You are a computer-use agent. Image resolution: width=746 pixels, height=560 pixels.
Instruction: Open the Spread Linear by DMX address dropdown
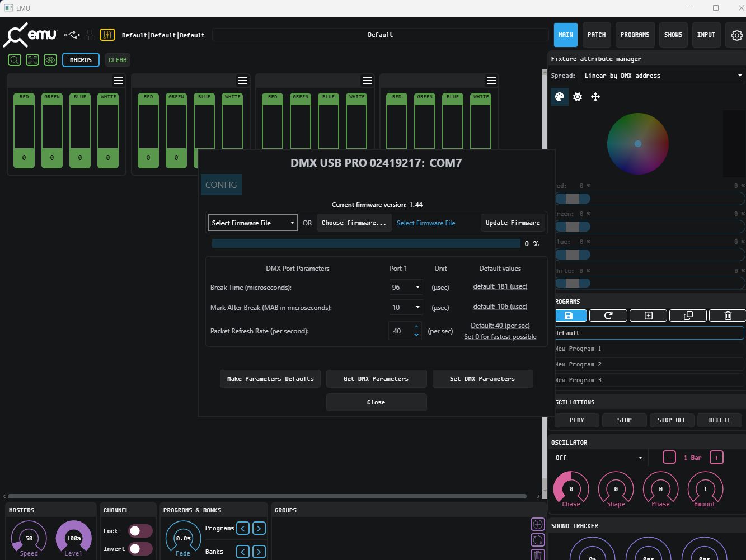pyautogui.click(x=663, y=76)
